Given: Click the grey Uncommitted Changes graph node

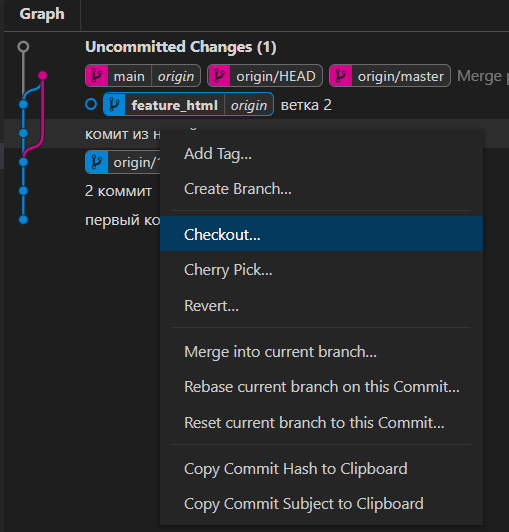Looking at the screenshot, I should 23,46.
